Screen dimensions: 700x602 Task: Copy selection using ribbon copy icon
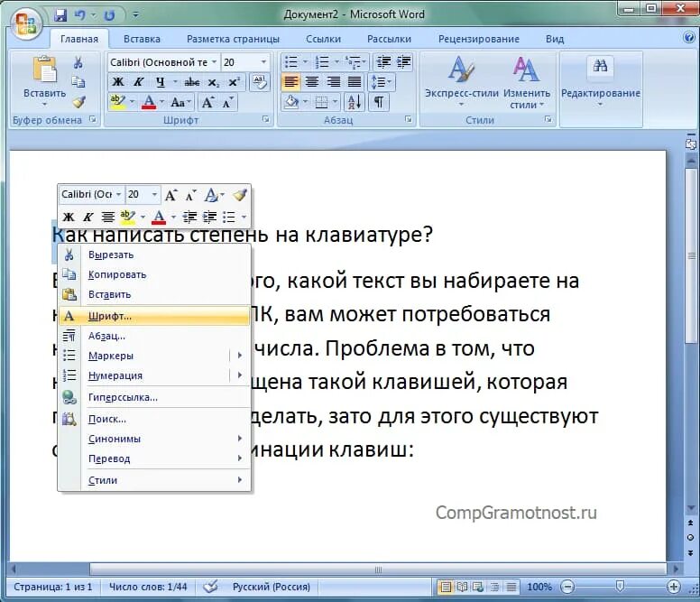(78, 82)
